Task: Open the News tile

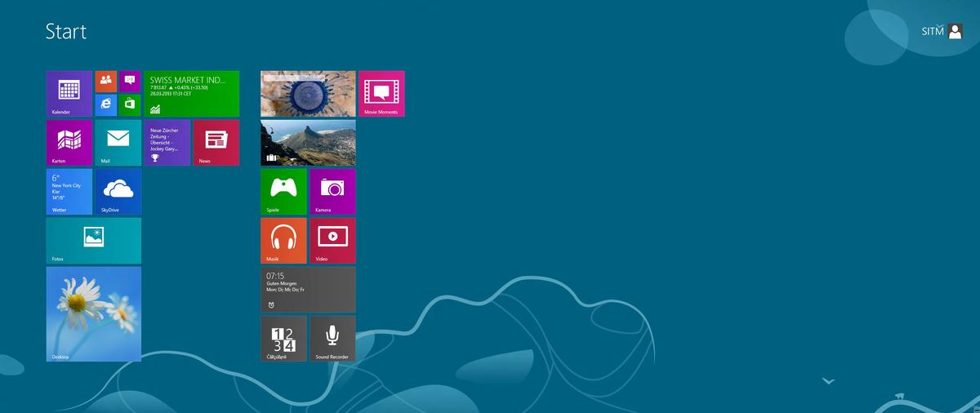Action: pyautogui.click(x=216, y=143)
